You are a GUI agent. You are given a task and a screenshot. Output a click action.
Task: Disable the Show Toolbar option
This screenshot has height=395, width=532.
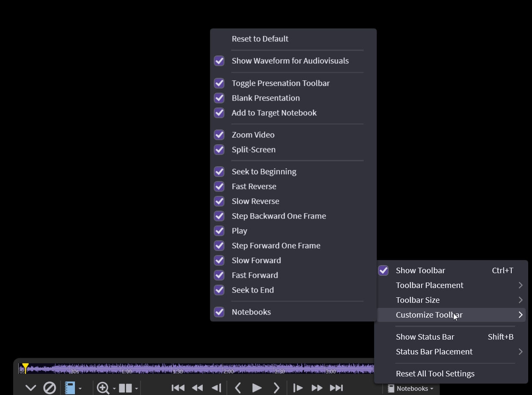pos(383,271)
